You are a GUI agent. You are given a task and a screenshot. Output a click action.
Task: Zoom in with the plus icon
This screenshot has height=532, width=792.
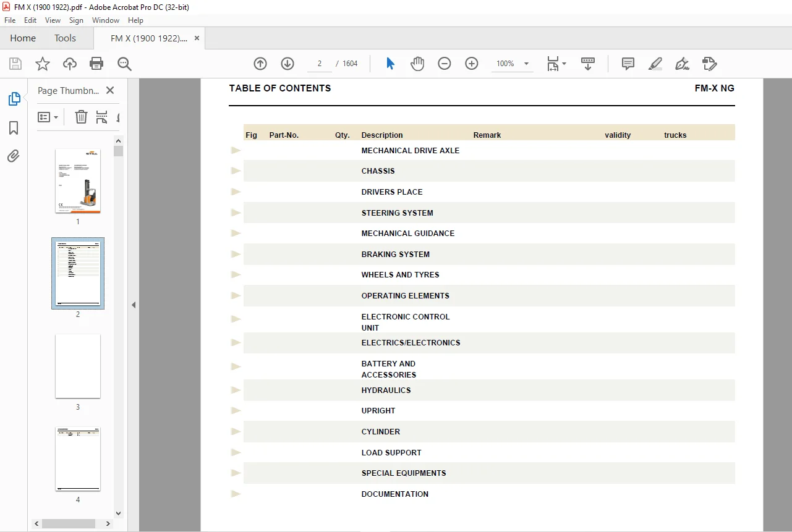tap(472, 64)
